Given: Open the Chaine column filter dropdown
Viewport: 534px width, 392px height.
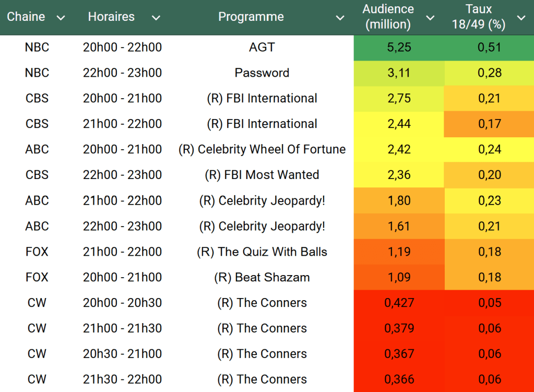Looking at the screenshot, I should point(61,18).
